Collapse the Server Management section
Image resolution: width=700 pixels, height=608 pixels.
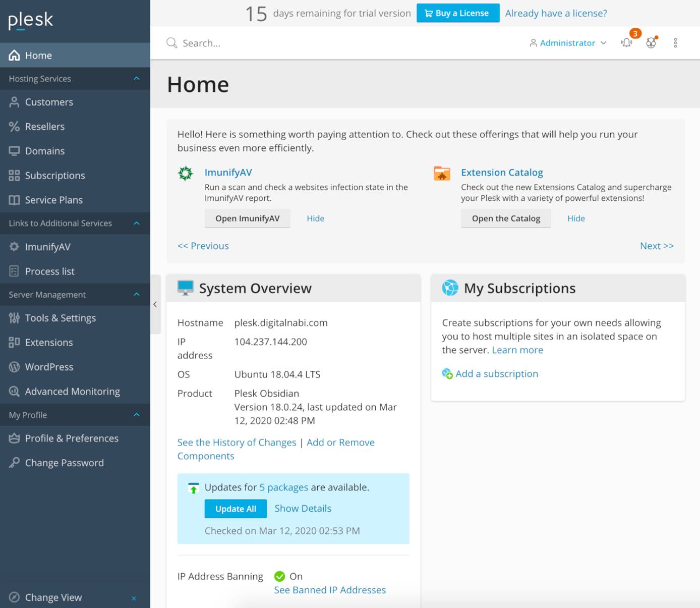(x=136, y=294)
